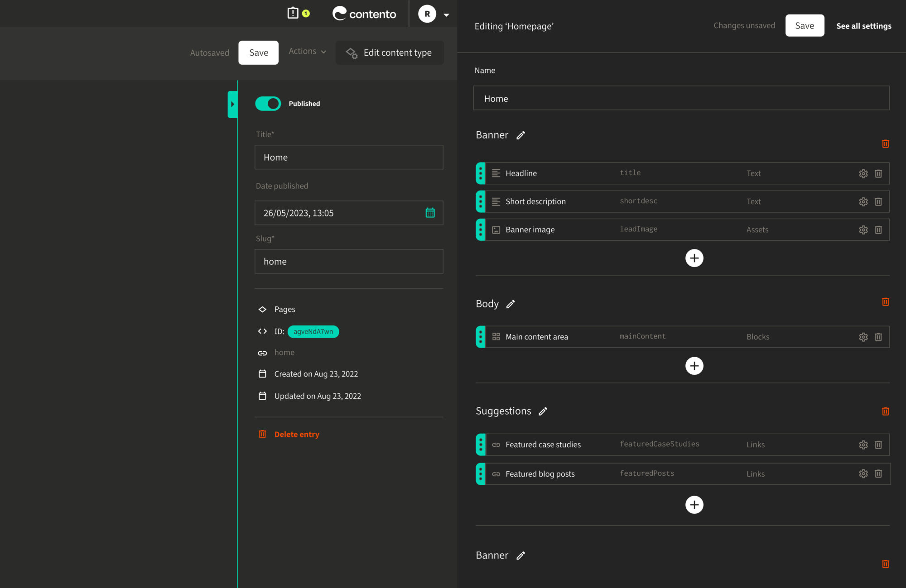Screen dimensions: 906x588
Task: Copy the entry ID badge agveNdA7wn
Action: (313, 331)
